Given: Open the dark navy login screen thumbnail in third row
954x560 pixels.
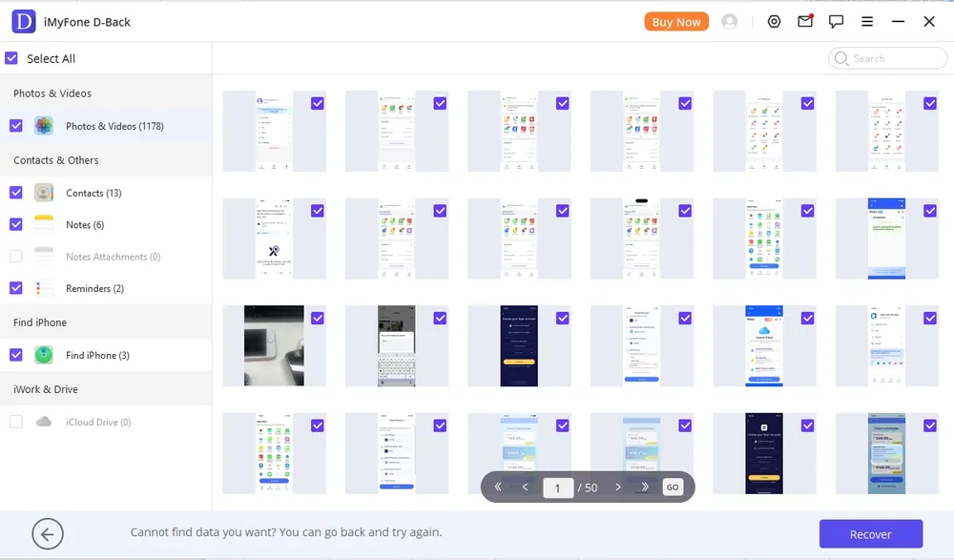Looking at the screenshot, I should pos(519,345).
